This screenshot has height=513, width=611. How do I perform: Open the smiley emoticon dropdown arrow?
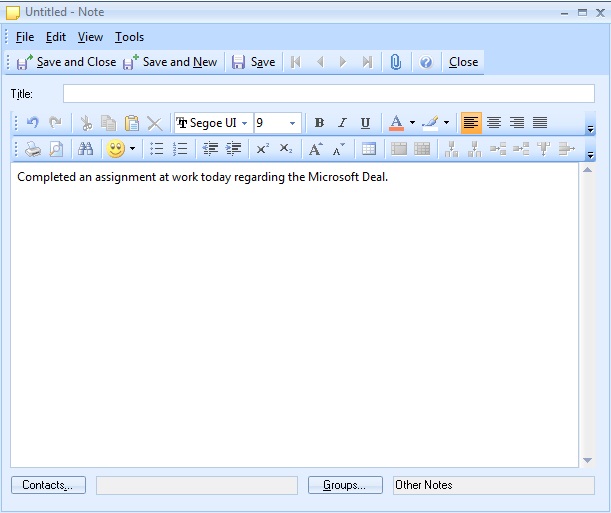pyautogui.click(x=132, y=150)
